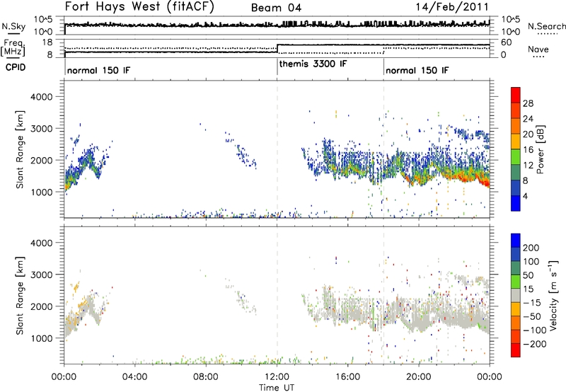The image size is (566, 392).
Task: Click the grey band of the velocity colorbar
Action: pyautogui.click(x=516, y=296)
